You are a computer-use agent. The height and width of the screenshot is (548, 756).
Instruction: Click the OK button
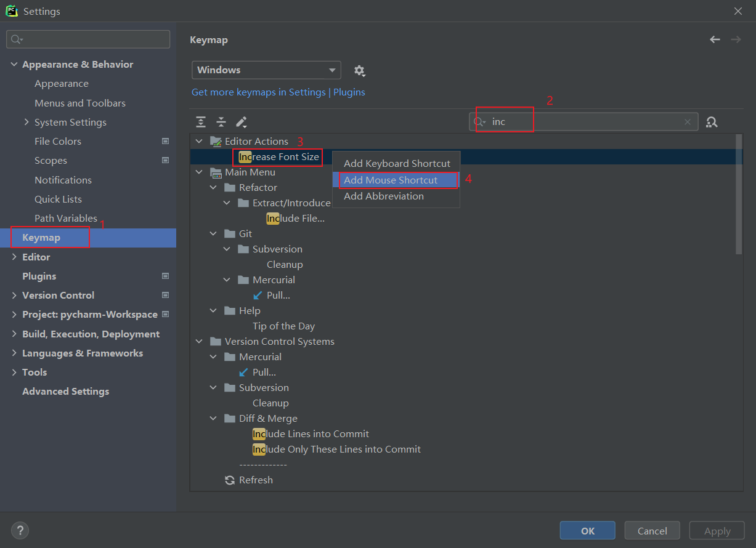point(588,531)
